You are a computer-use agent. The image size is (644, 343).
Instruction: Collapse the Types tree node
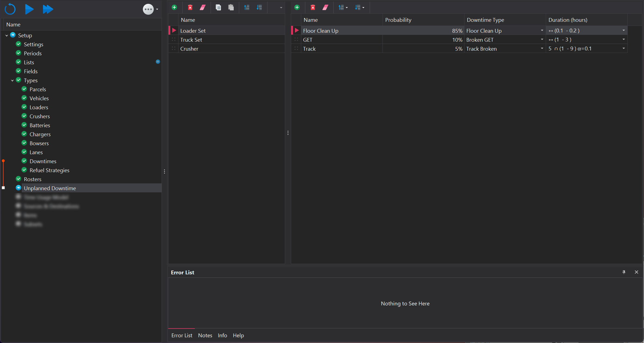click(12, 80)
